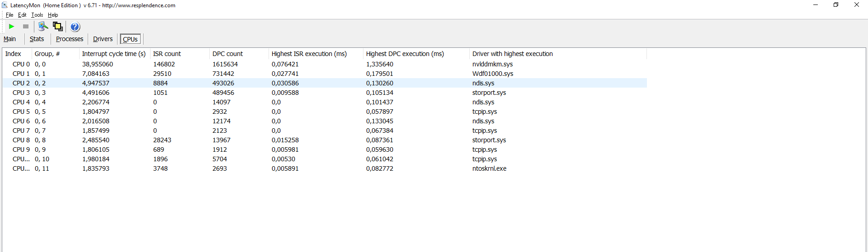Open the options icon with computer and pen
The height and width of the screenshot is (252, 868).
(43, 27)
